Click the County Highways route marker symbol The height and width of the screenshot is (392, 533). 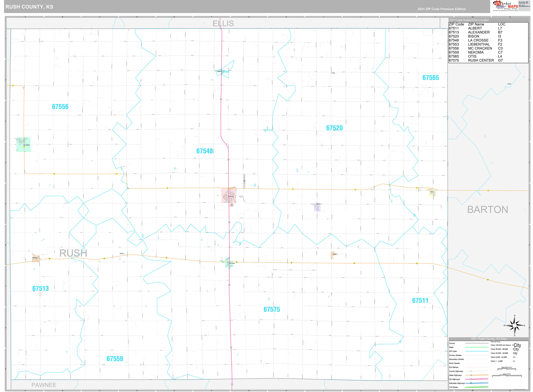471,371
